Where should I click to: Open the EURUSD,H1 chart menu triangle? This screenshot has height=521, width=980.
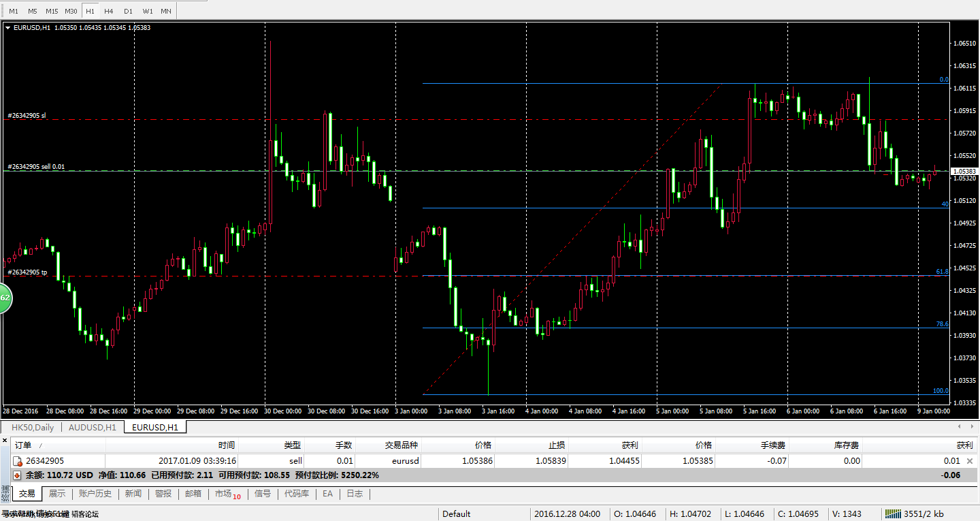coord(8,28)
